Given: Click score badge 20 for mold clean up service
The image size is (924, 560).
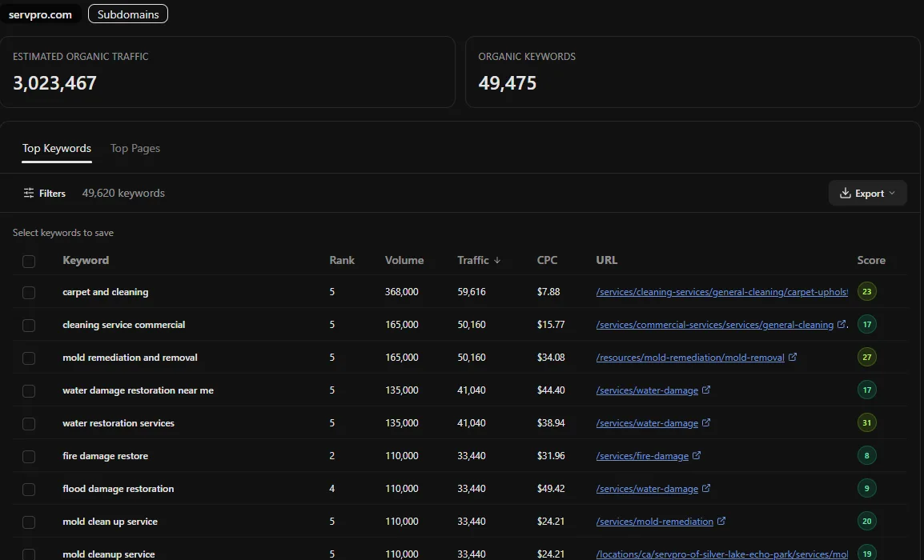Looking at the screenshot, I should (867, 521).
